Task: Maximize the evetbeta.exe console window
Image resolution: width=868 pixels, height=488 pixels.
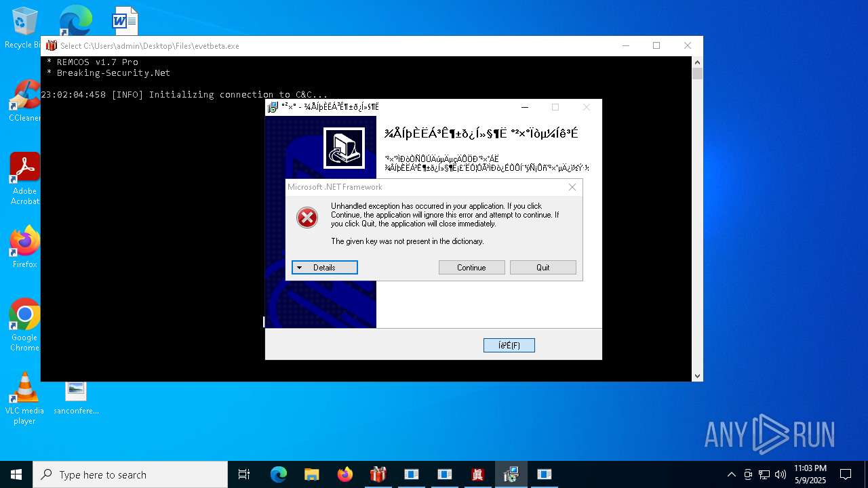Action: click(656, 45)
